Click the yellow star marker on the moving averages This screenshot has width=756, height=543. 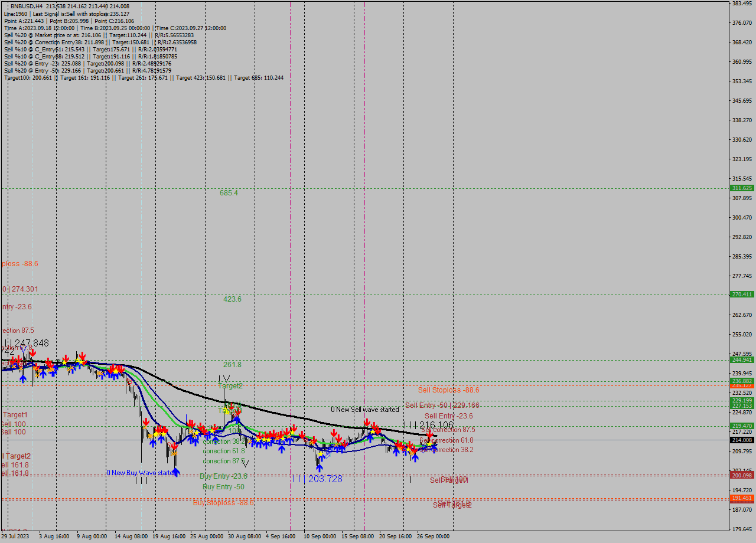pos(429,444)
